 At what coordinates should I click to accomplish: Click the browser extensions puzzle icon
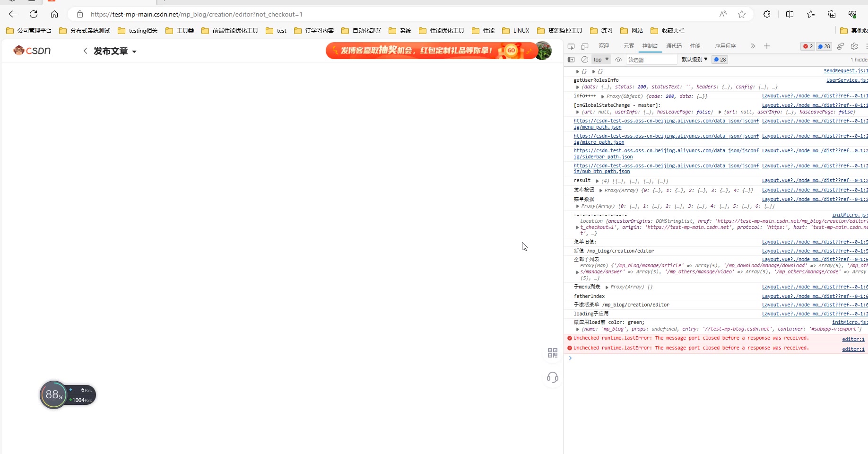[767, 14]
